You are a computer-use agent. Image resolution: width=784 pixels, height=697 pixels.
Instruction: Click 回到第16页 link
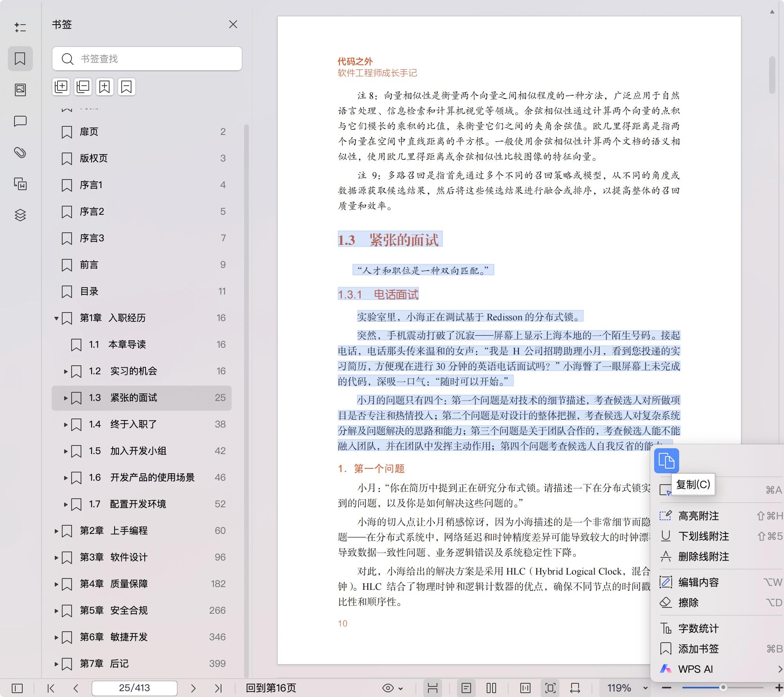tap(271, 688)
